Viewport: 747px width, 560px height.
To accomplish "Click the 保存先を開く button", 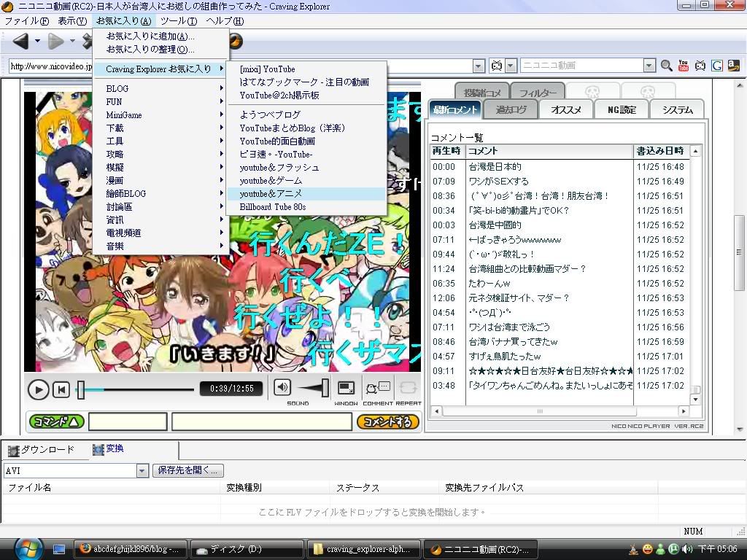I will [188, 470].
